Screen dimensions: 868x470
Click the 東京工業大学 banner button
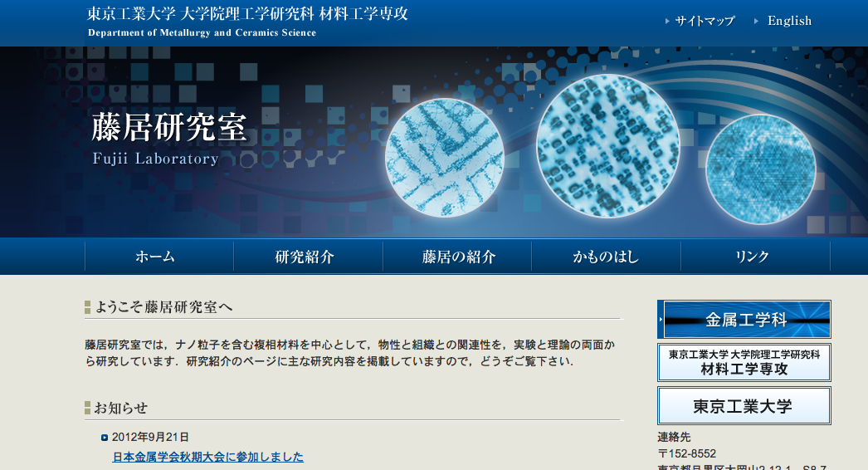(744, 406)
